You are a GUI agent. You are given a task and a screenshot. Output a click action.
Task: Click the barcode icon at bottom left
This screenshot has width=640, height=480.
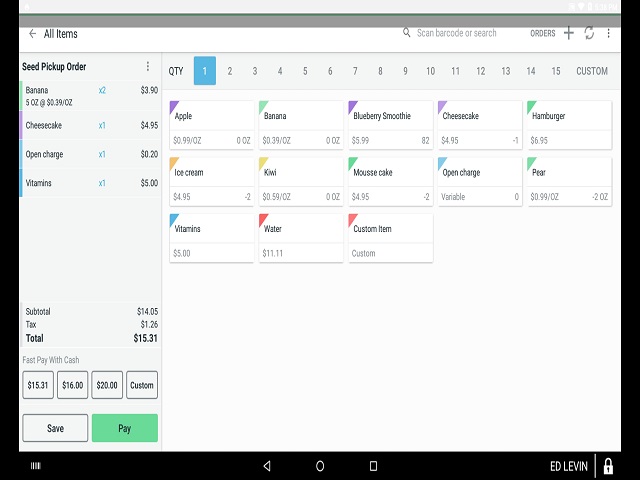36,466
